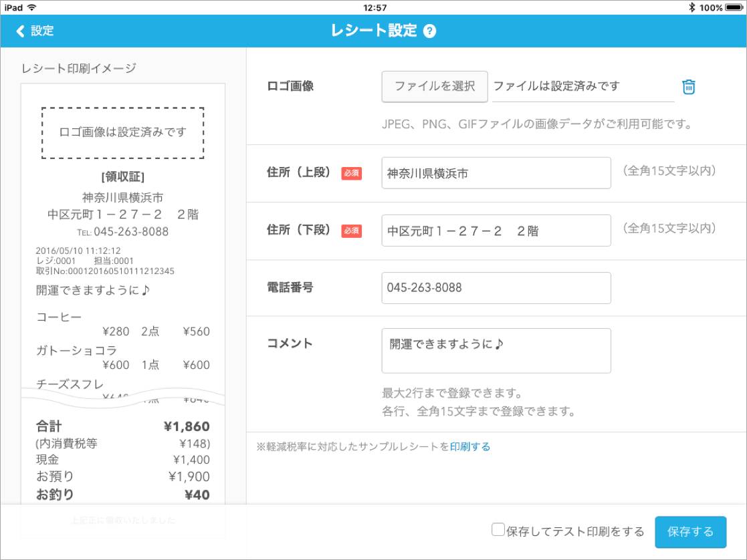Tap the 合計 total row in receipt preview
747x560 pixels.
123,426
